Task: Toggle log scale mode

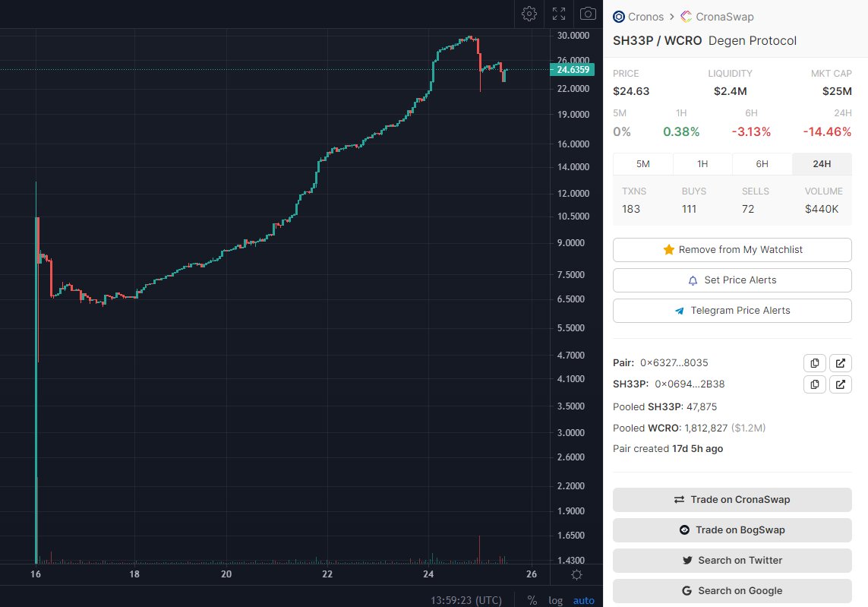Action: 555,600
